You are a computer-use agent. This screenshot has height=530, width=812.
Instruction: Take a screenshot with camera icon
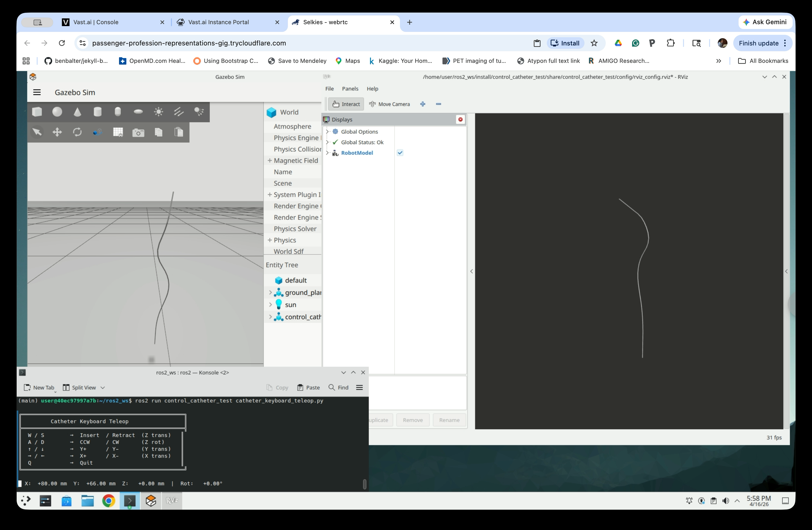[x=138, y=132]
